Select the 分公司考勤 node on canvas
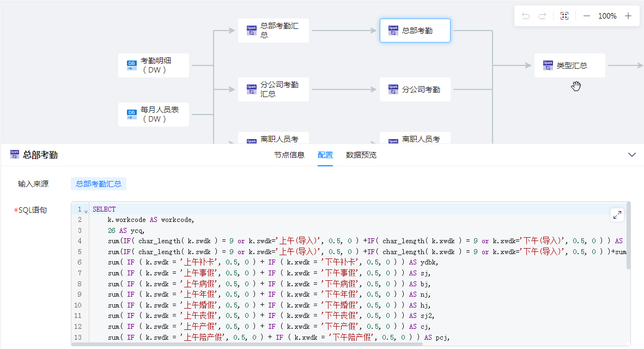The height and width of the screenshot is (349, 644). pyautogui.click(x=415, y=89)
